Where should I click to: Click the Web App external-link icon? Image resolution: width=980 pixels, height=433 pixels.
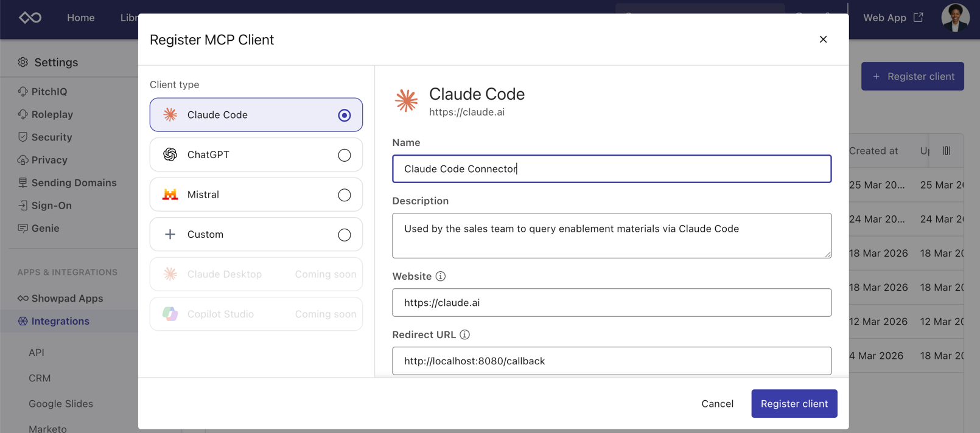(x=918, y=17)
